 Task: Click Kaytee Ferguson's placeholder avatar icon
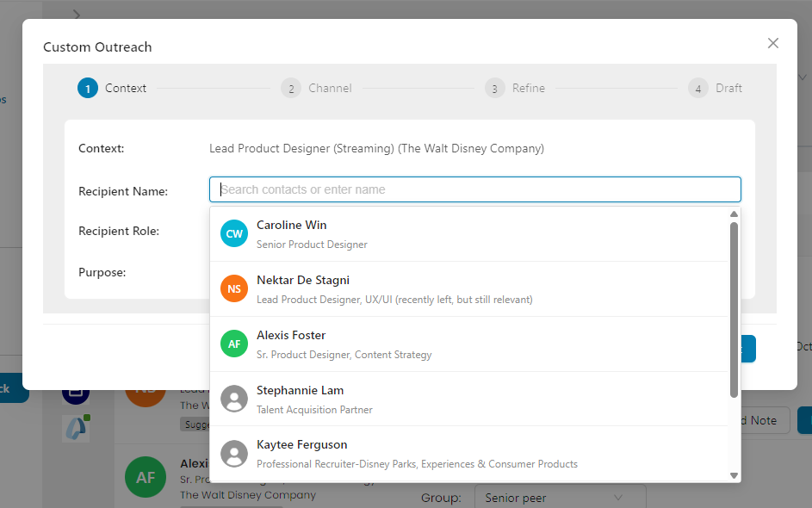[x=234, y=454]
